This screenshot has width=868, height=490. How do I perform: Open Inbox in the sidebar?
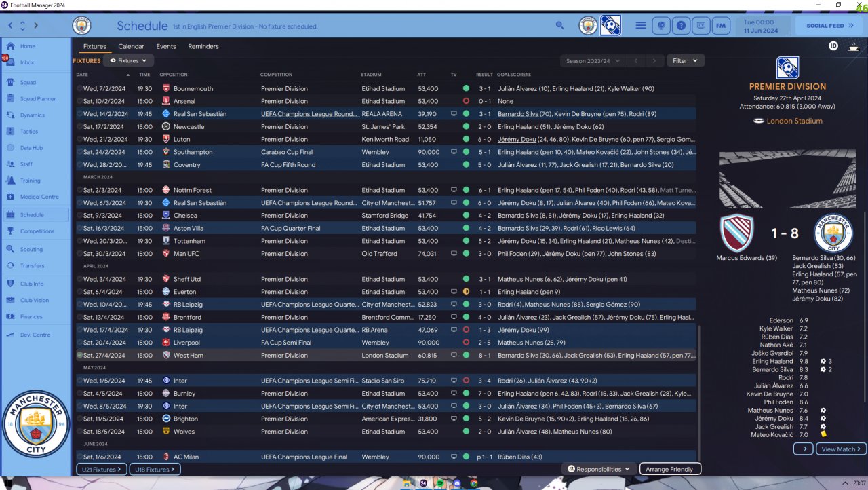tap(35, 62)
